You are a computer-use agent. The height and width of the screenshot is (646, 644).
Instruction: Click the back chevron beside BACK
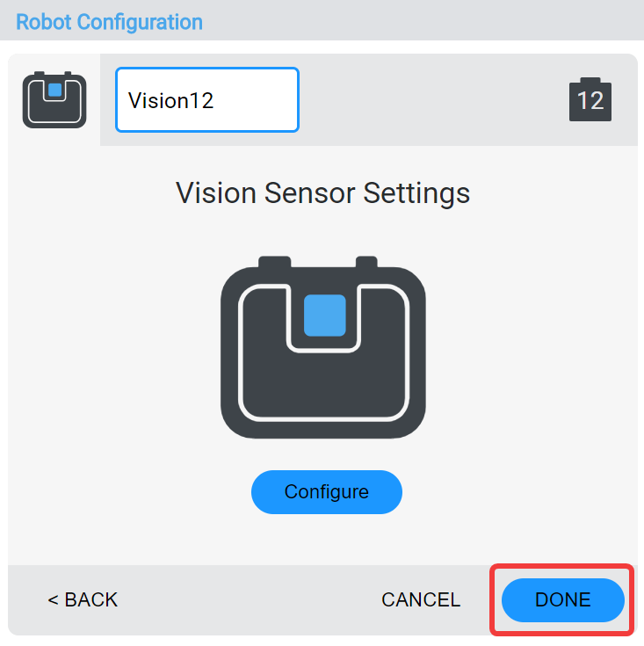tap(53, 600)
